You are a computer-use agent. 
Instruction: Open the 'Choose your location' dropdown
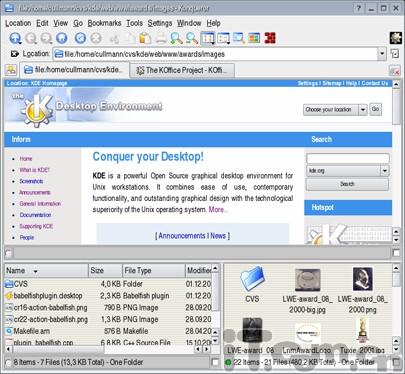pos(363,109)
